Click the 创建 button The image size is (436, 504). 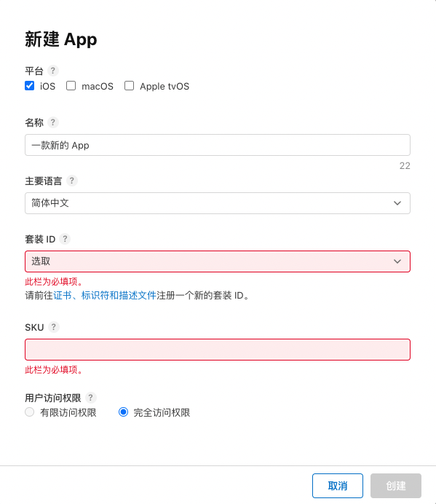point(396,486)
